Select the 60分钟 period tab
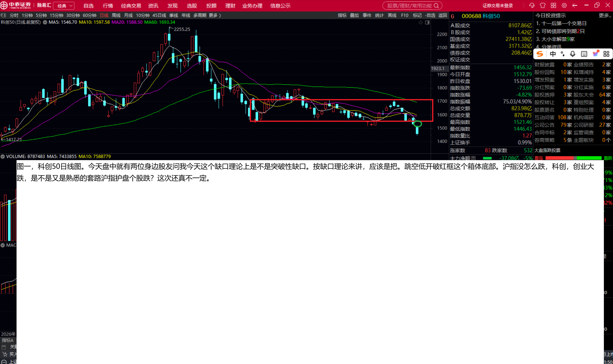613x364 pixels. (90, 16)
